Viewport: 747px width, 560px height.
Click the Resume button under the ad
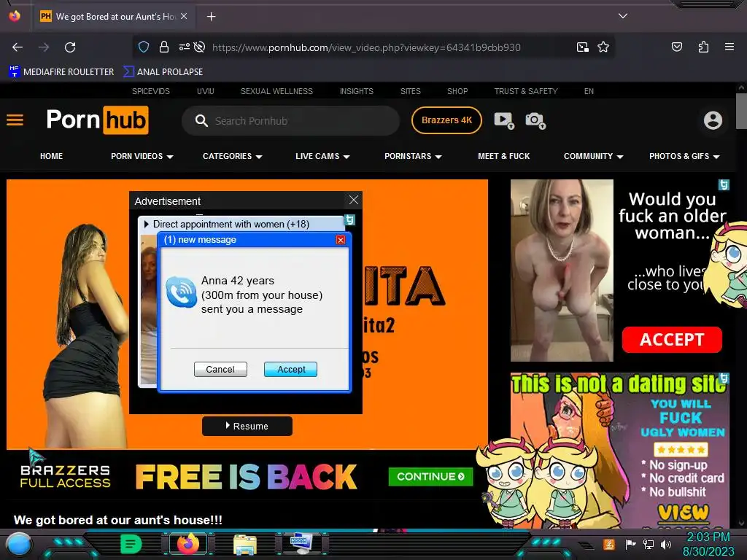pyautogui.click(x=247, y=426)
